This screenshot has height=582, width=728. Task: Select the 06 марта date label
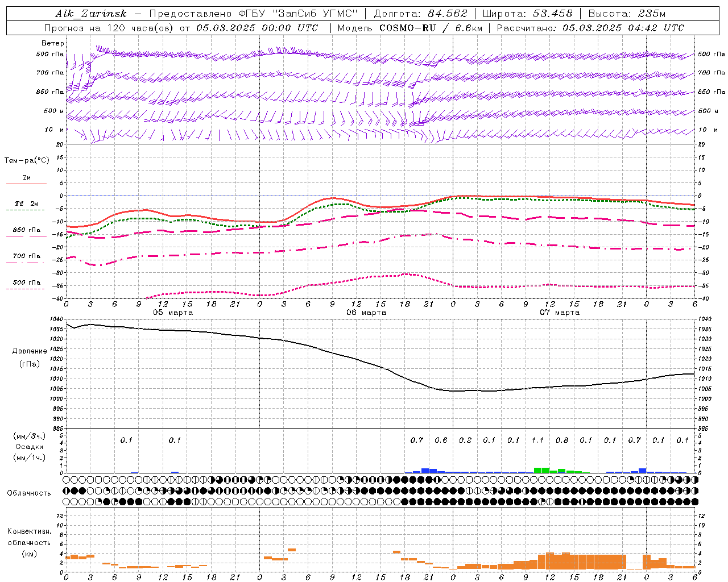point(366,313)
